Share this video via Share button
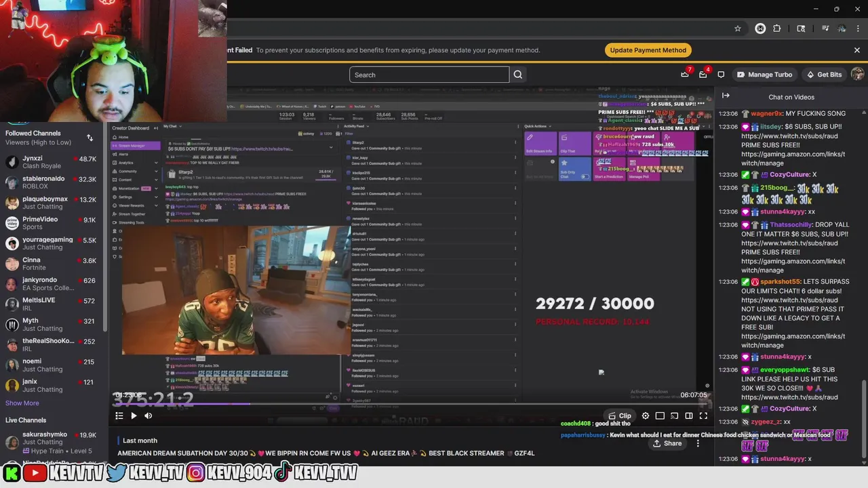 tap(667, 443)
